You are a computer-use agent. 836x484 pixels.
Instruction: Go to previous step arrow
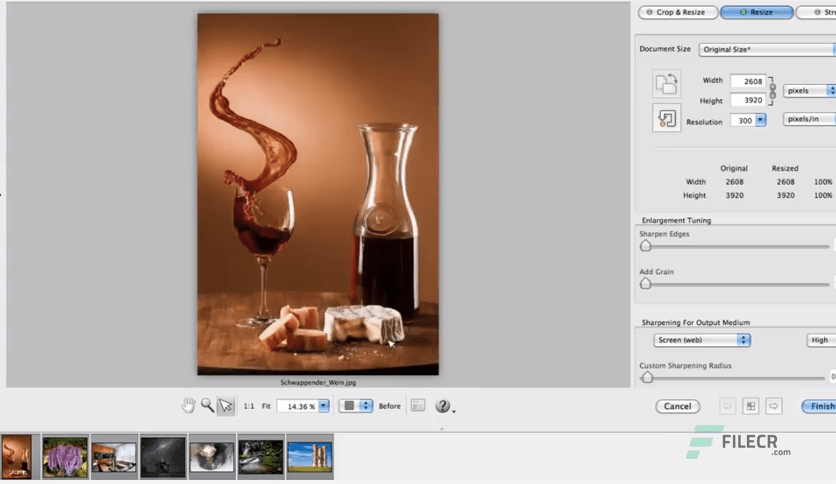click(x=727, y=406)
